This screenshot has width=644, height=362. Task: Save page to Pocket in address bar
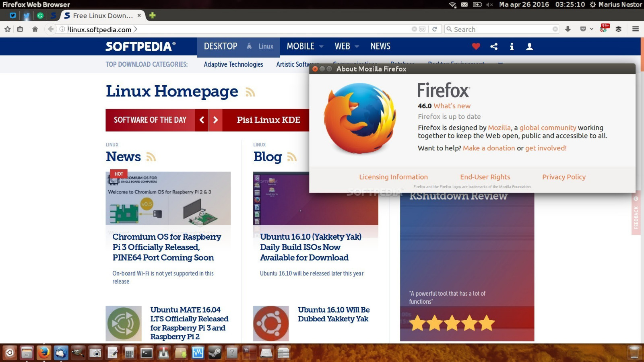coord(422,29)
